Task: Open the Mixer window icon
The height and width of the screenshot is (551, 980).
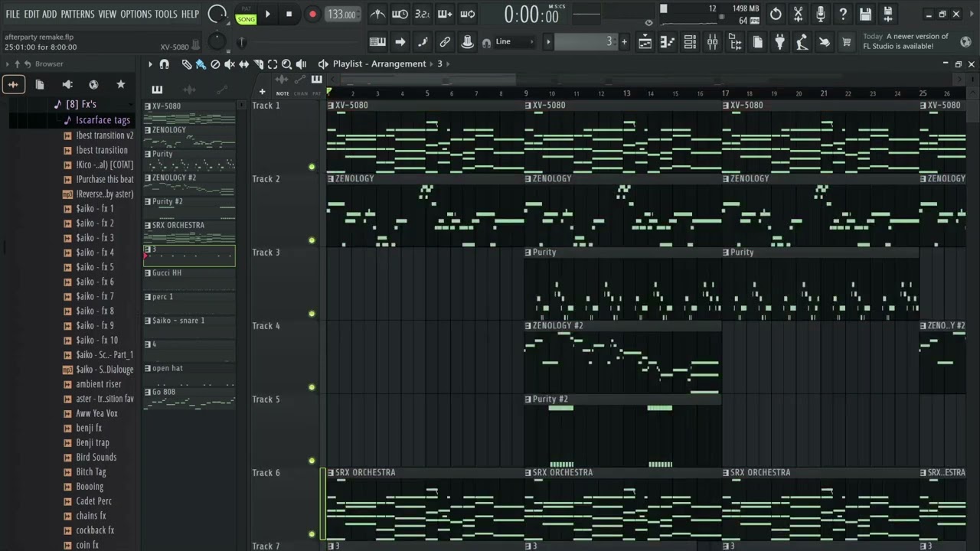Action: [713, 43]
